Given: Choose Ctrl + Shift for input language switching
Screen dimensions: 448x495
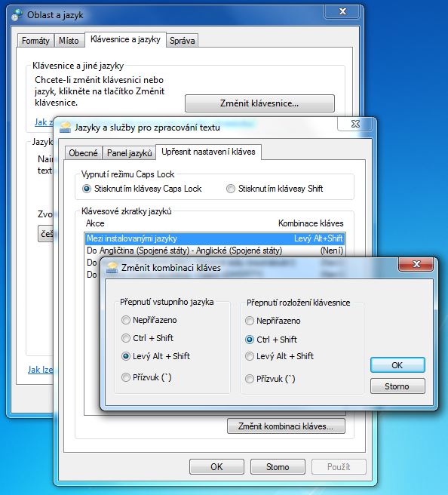Looking at the screenshot, I should coord(147,338).
